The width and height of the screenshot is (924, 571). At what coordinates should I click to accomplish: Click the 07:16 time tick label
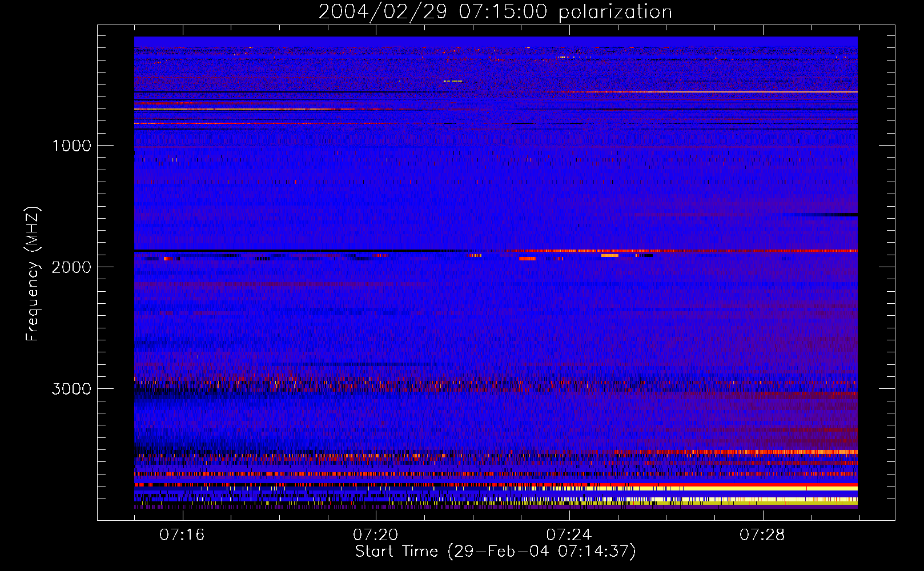[x=182, y=535]
